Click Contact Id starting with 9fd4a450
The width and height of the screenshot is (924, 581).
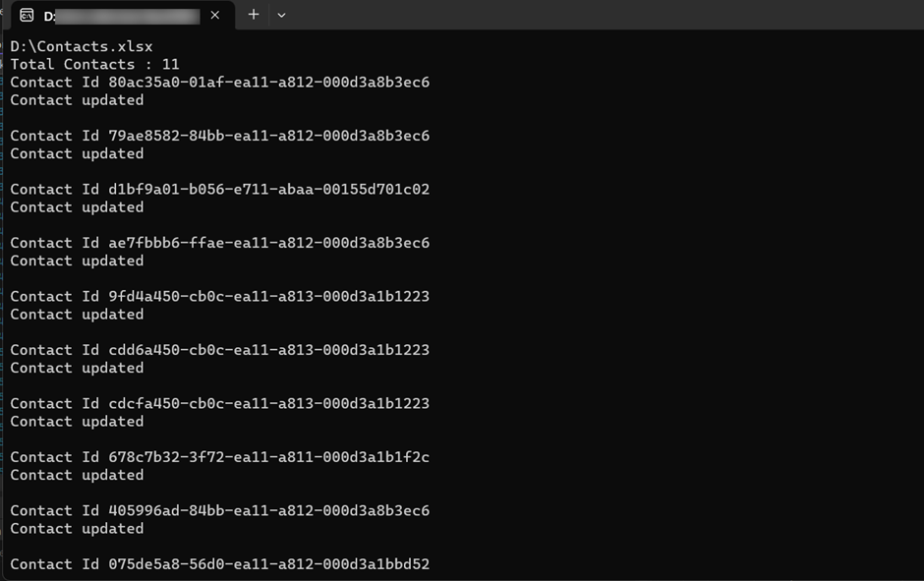(219, 296)
